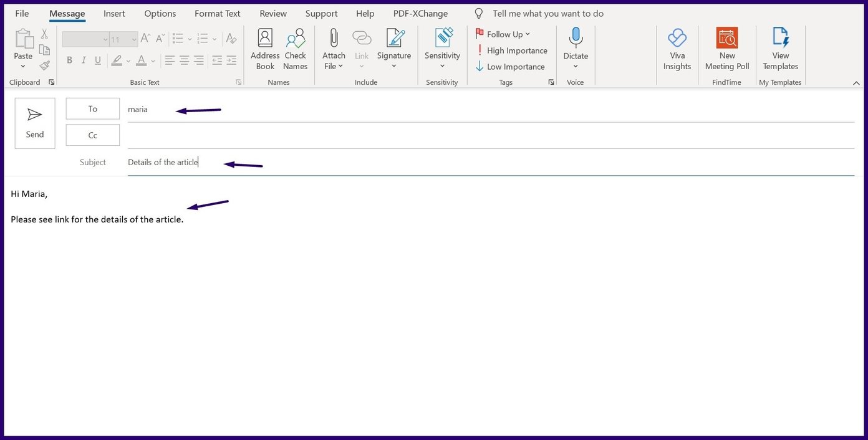868x440 pixels.
Task: Open the Cc recipients picker
Action: [92, 135]
